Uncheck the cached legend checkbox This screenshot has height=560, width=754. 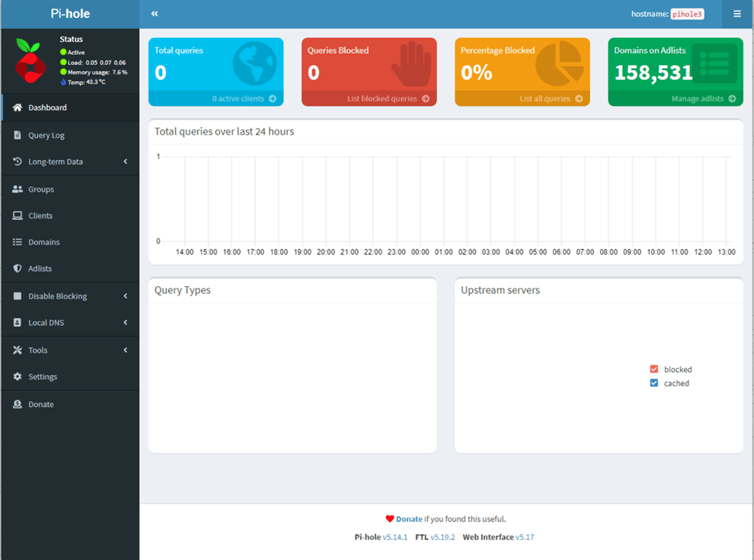654,384
